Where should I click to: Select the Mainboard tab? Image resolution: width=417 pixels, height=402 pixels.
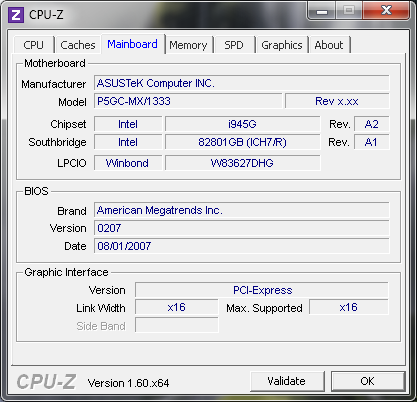point(132,44)
